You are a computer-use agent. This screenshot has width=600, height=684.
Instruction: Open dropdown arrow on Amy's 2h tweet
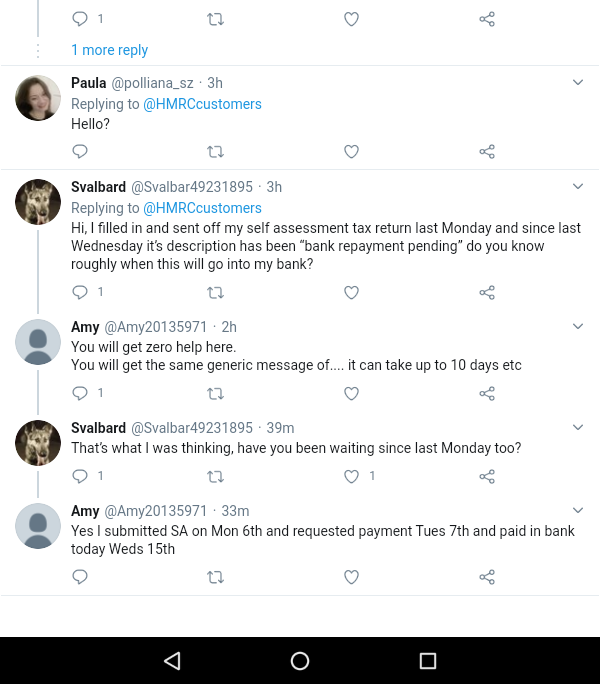coord(577,326)
